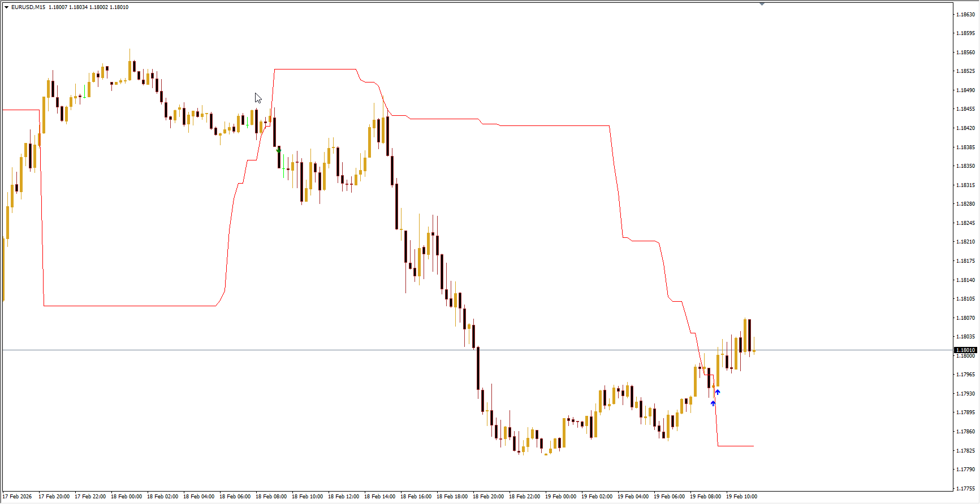Click the 17 Feb 2026 date label
Image resolution: width=980 pixels, height=504 pixels.
tap(18, 497)
